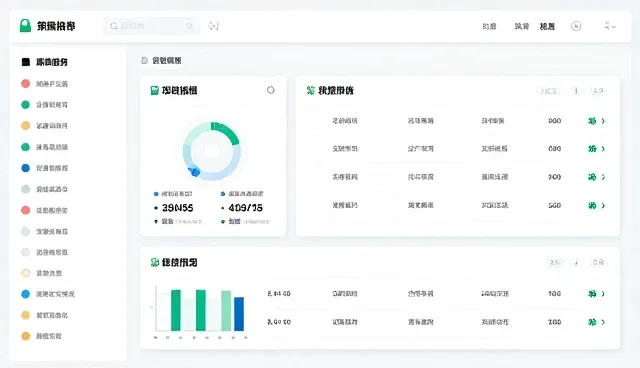This screenshot has height=368, width=640.
Task: Click the middle pill button in the bottom card header
Action: (x=576, y=262)
